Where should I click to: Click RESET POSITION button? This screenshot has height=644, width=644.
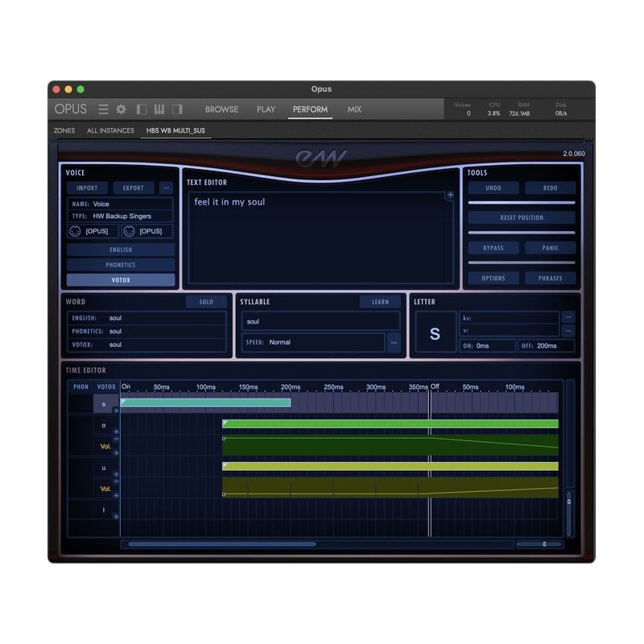tap(522, 217)
